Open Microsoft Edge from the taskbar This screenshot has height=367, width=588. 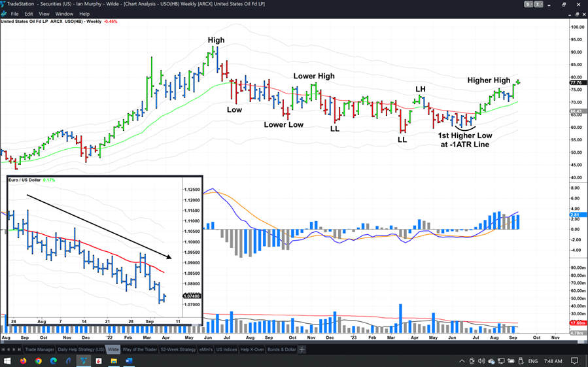pos(54,360)
